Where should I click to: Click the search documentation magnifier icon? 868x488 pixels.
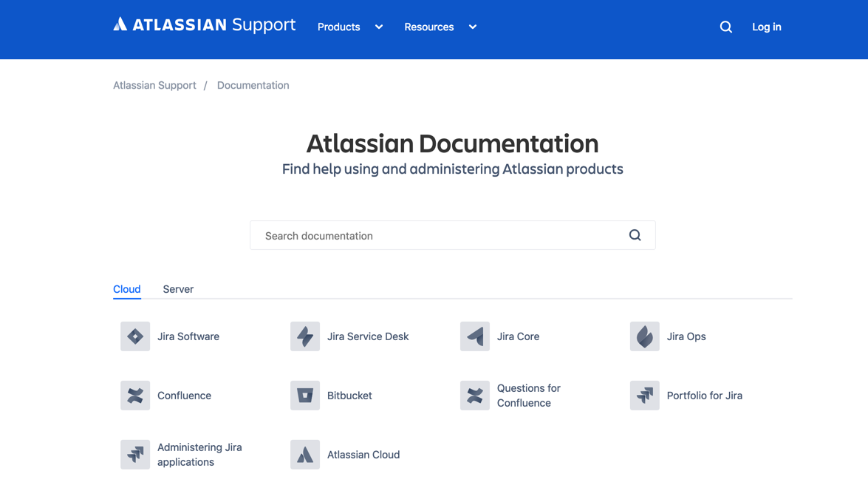click(635, 235)
